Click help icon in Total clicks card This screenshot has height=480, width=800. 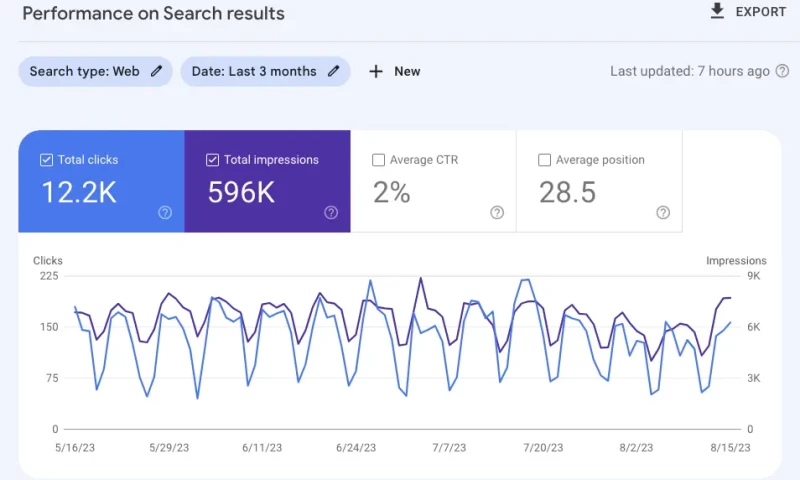click(165, 212)
